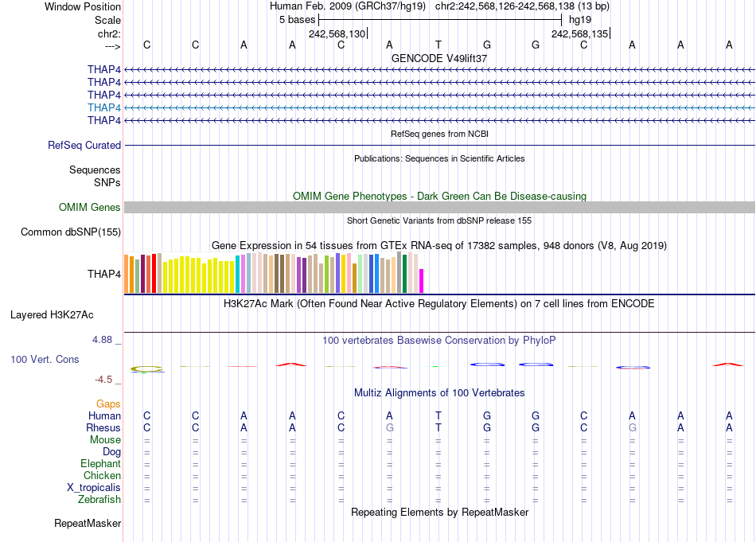Click the light-blue THAP4 transcript label
Screen dimensions: 756x542
104,107
